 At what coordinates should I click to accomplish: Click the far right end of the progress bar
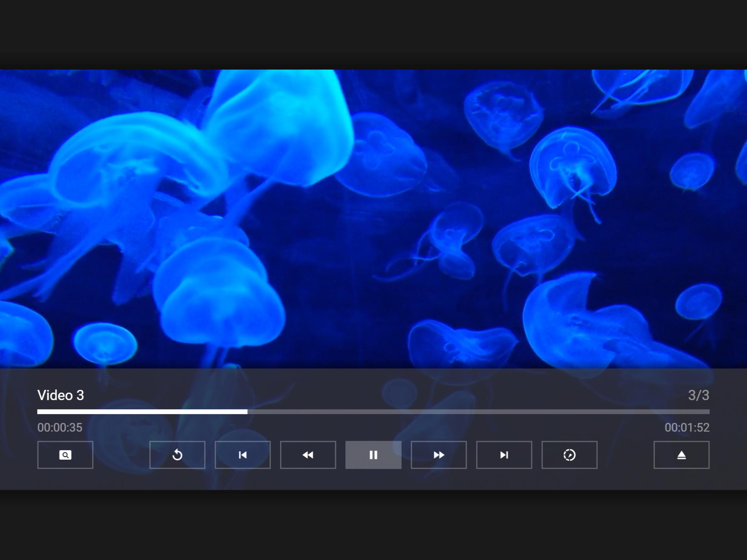coord(708,412)
